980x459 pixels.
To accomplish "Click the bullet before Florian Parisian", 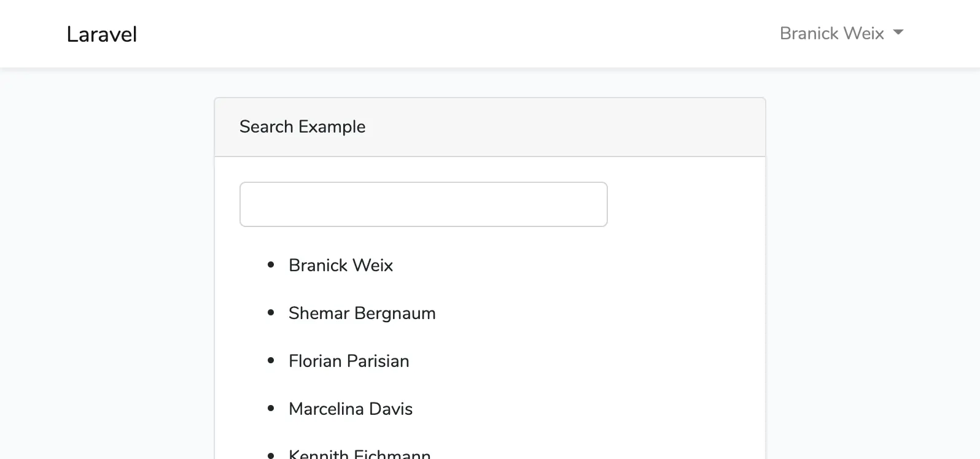I will click(271, 360).
